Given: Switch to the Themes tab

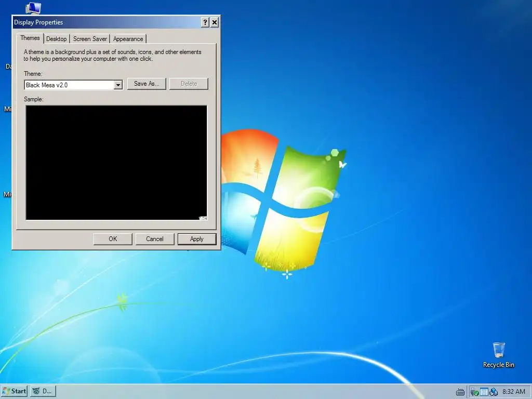Looking at the screenshot, I should [30, 38].
